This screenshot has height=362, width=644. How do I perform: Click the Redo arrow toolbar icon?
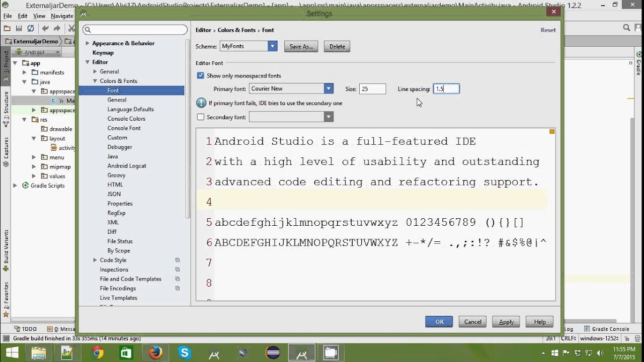57,29
